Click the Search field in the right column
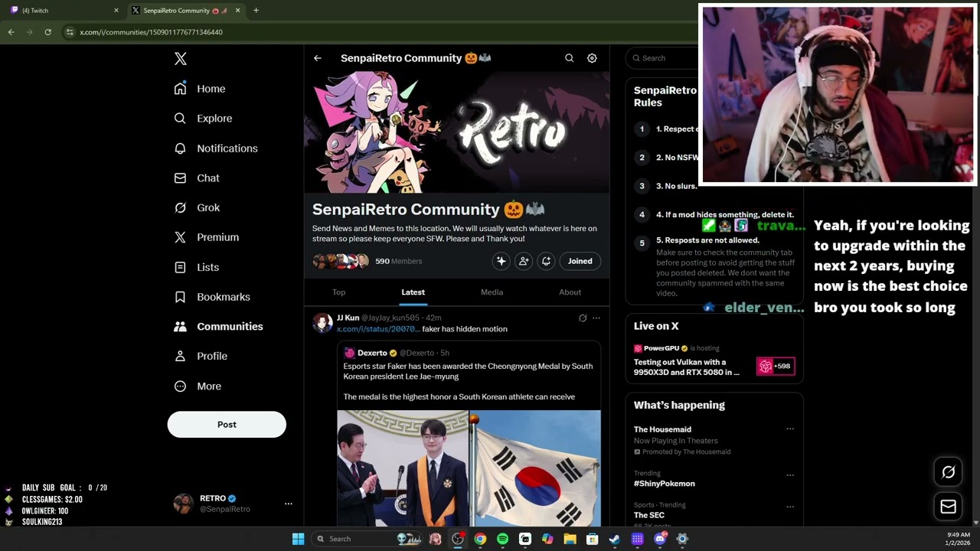 [x=663, y=58]
